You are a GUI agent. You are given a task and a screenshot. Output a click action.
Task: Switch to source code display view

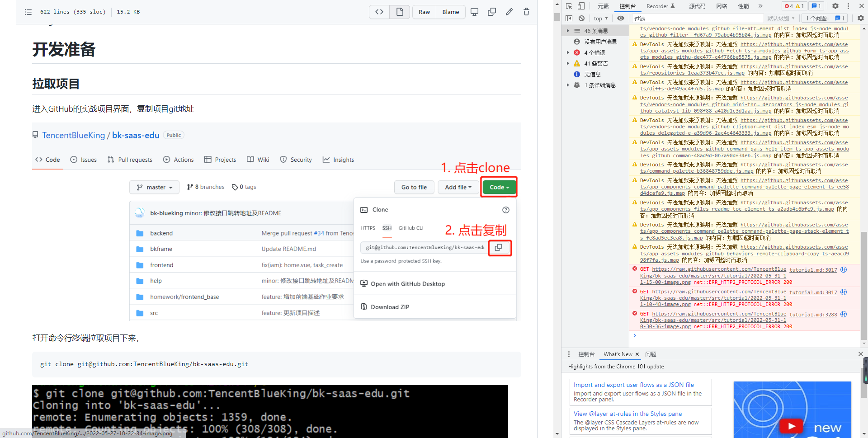[379, 12]
